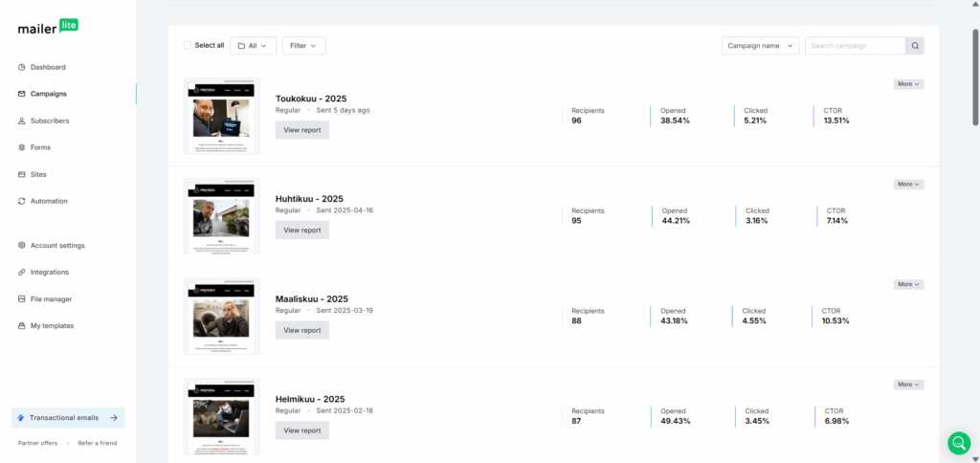The width and height of the screenshot is (980, 463).
Task: Open the Transactional emails button
Action: tap(68, 417)
